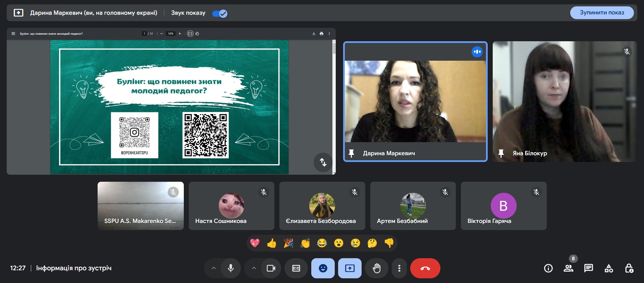
Task: Unpin Дарина Маркевич's tile
Action: (351, 153)
